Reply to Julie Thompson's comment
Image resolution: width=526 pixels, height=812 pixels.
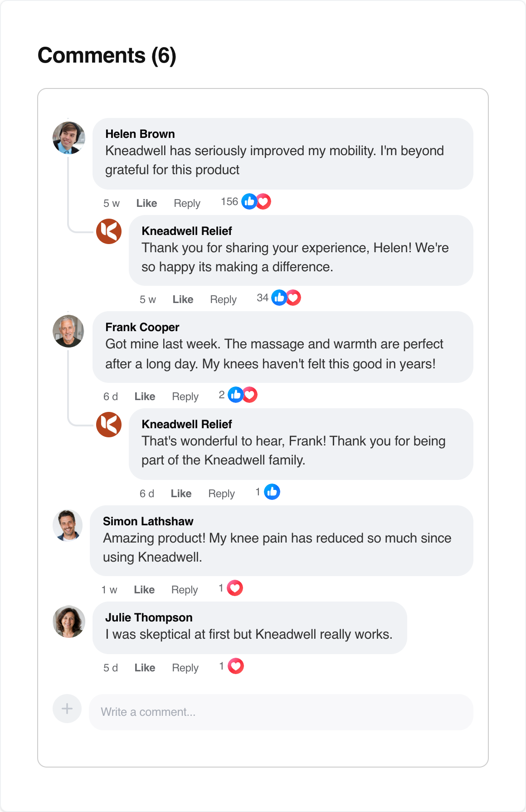185,668
